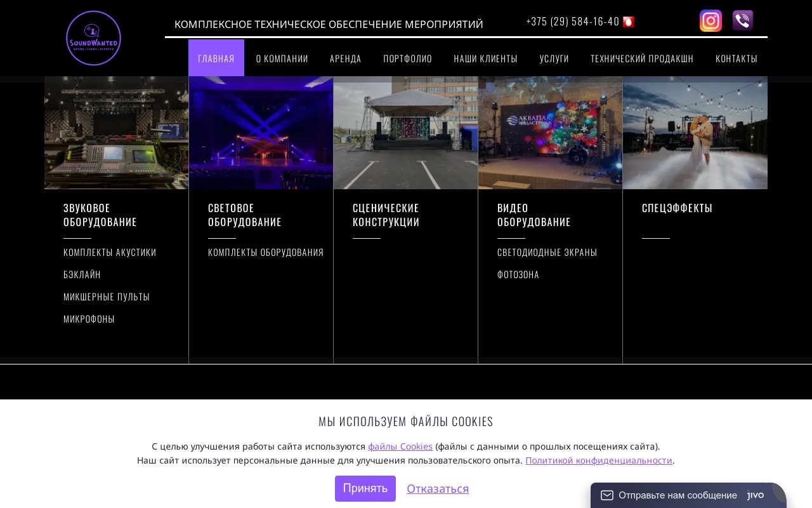Image resolution: width=812 pixels, height=508 pixels.
Task: Click the SoundWanted logo
Action: [93, 38]
